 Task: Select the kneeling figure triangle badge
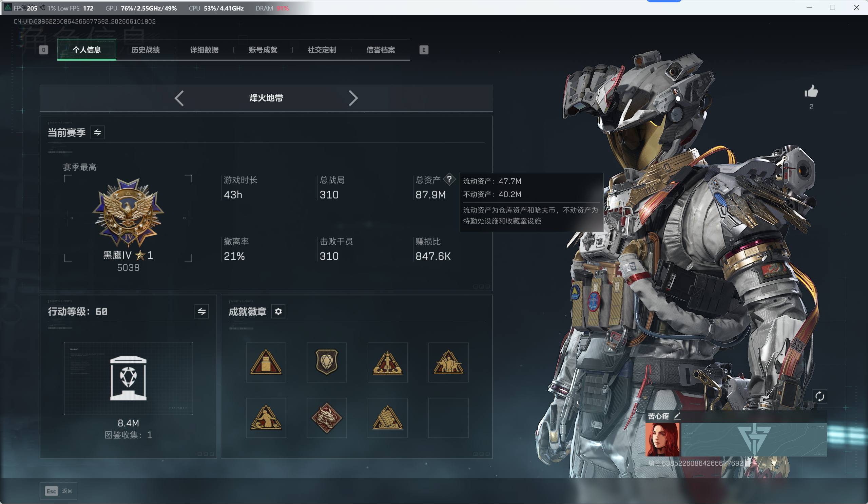click(x=266, y=418)
